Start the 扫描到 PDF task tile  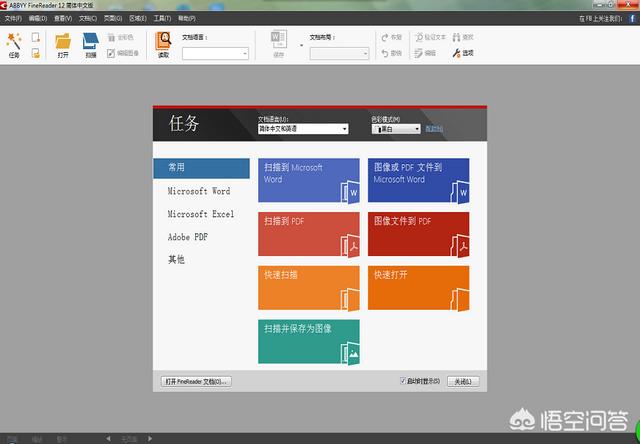click(308, 233)
